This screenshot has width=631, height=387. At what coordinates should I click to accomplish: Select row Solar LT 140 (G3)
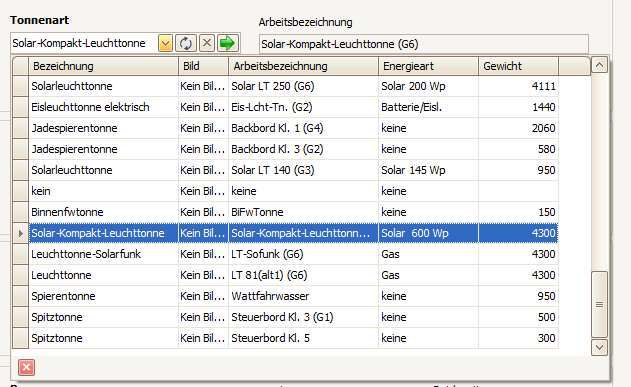285,170
